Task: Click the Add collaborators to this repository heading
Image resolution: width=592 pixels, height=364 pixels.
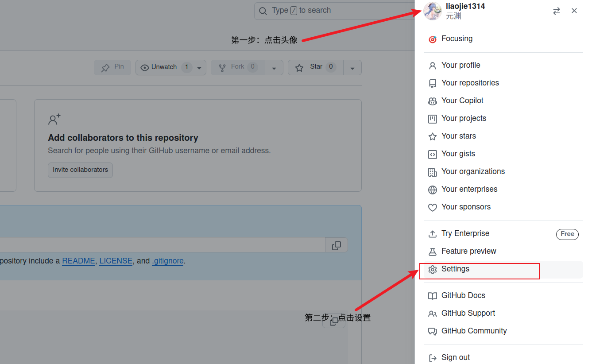Action: pyautogui.click(x=123, y=138)
